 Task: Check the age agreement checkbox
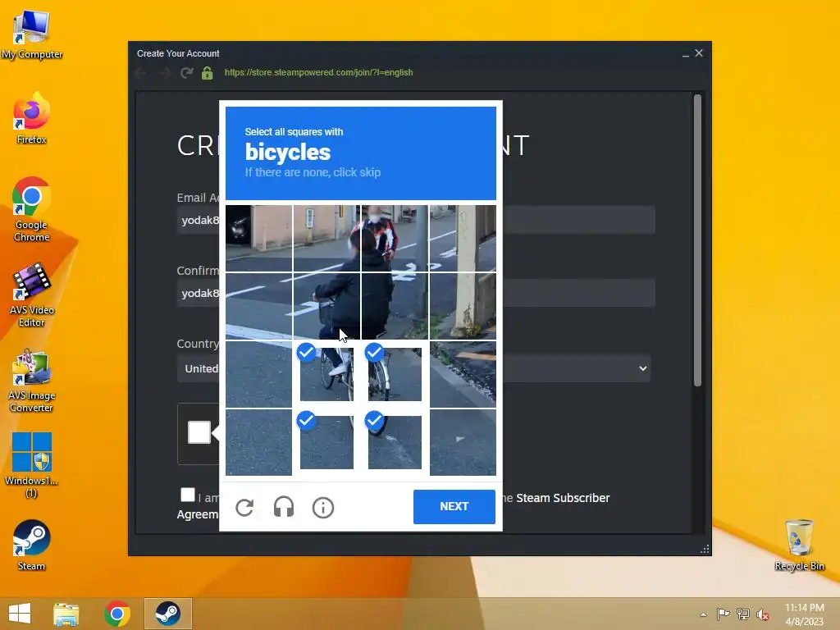click(188, 495)
